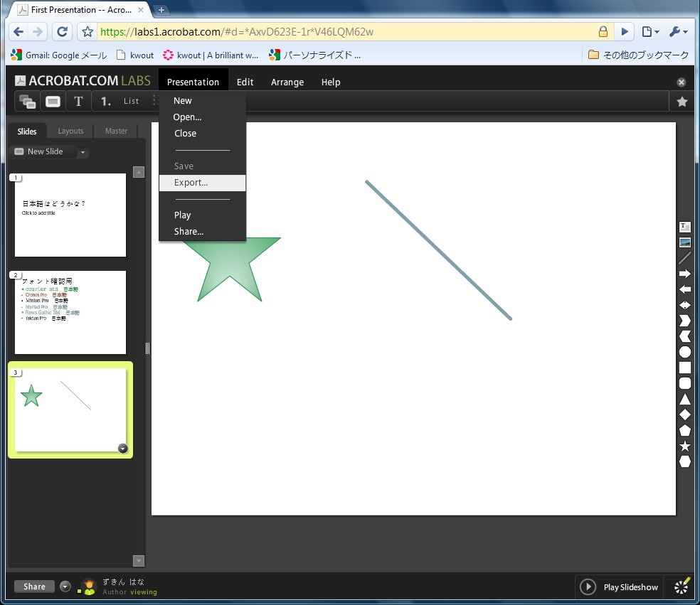Open the Share options dropdown arrow

(65, 587)
